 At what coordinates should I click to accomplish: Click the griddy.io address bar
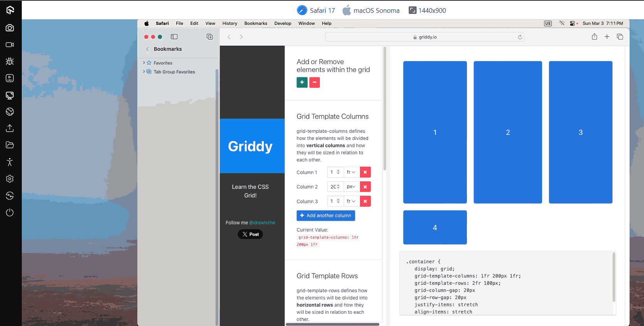point(425,37)
